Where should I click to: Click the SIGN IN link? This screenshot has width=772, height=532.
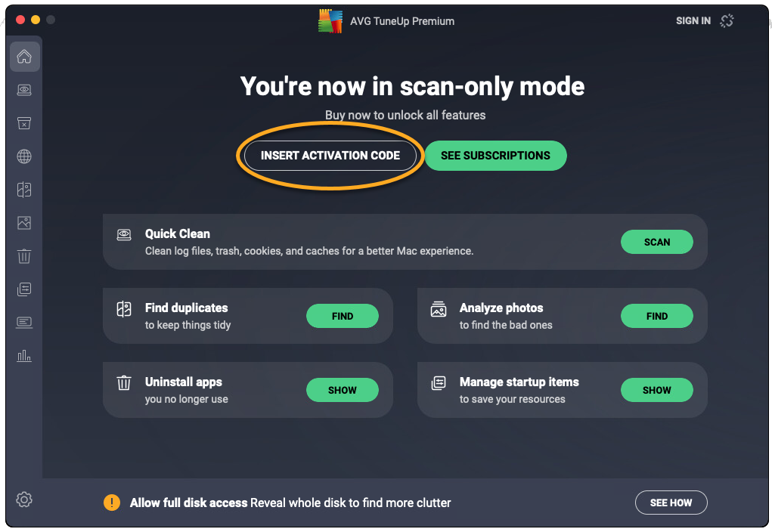click(693, 21)
